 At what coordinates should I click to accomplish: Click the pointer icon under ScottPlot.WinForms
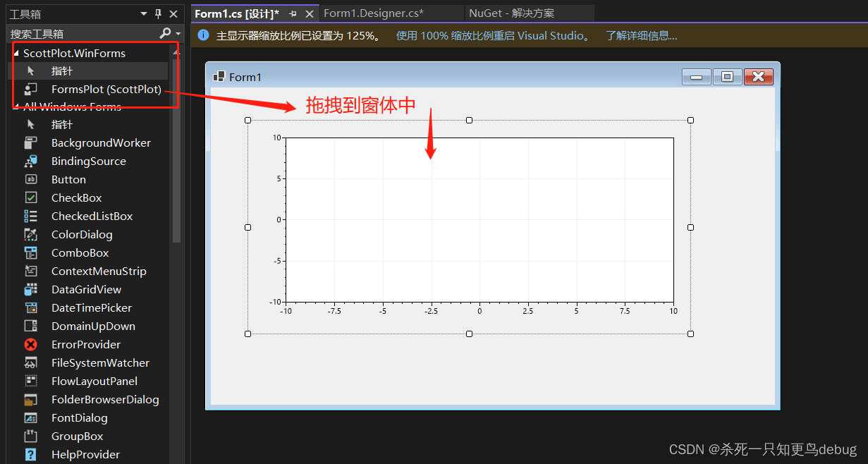[31, 71]
